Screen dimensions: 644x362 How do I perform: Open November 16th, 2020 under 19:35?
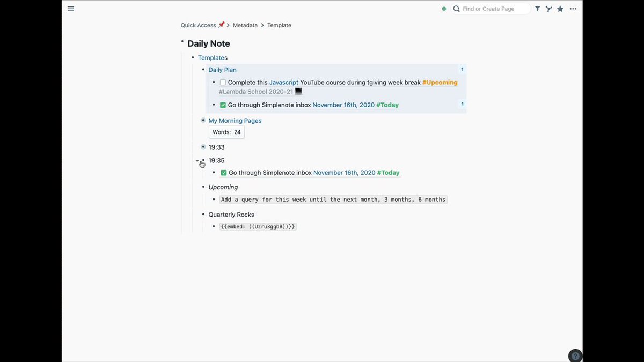(x=345, y=173)
